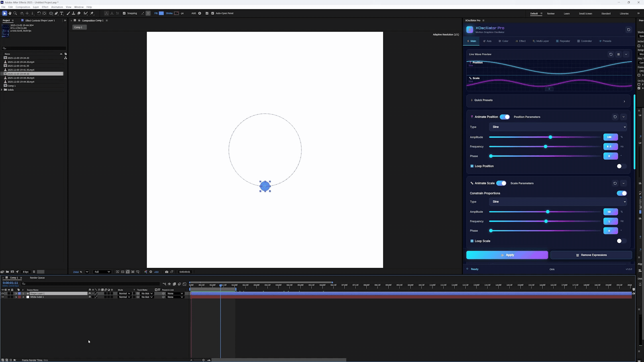Click the Remove Expressions button
This screenshot has width=644, height=362.
click(591, 255)
